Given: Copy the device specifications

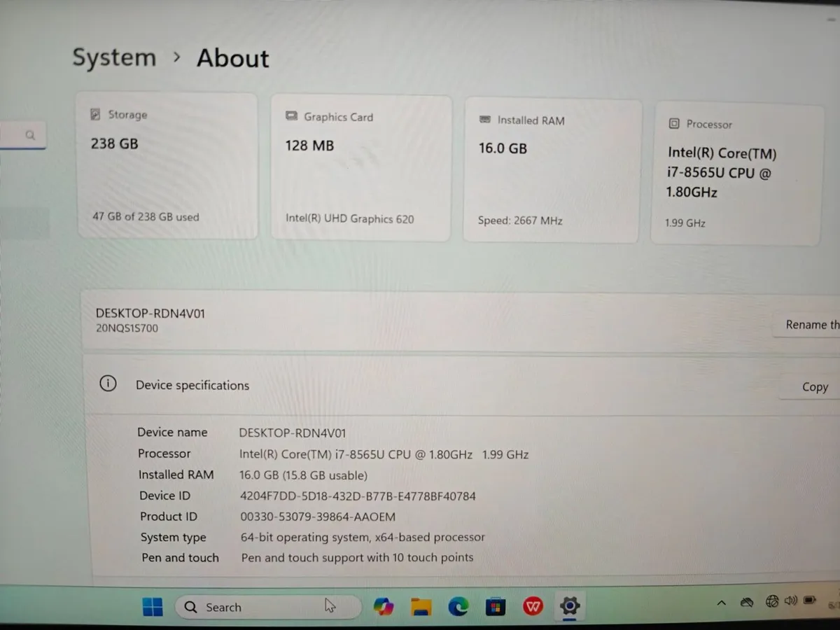Looking at the screenshot, I should point(814,386).
